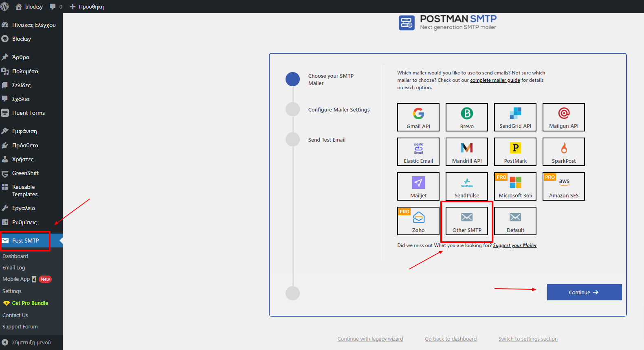Open the Reusable Templates menu
Screen dimensions: 644x350
point(31,190)
